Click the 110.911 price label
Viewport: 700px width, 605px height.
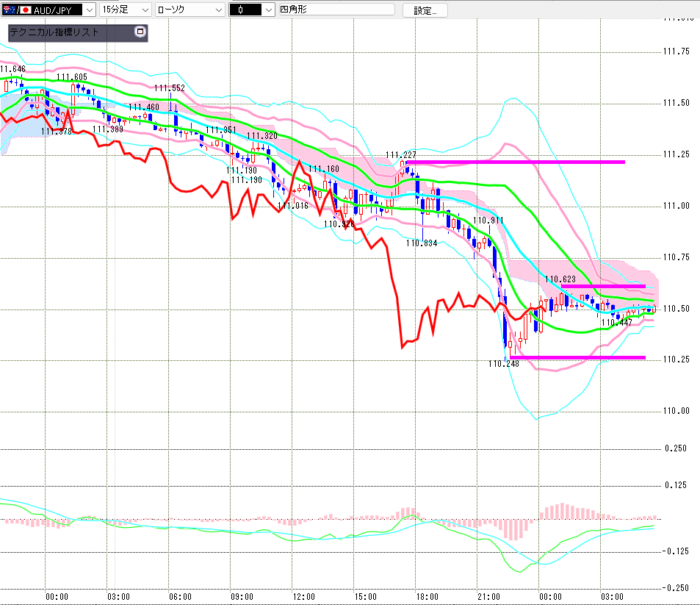tap(488, 221)
